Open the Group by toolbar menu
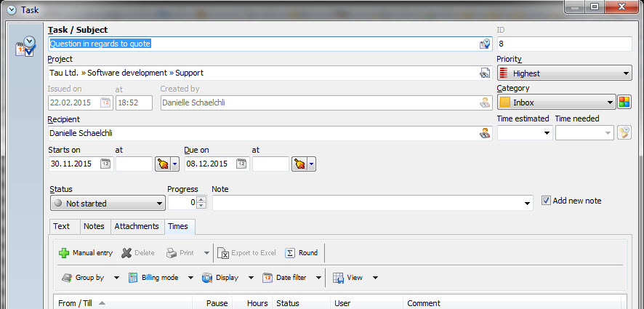This screenshot has width=644, height=309. (83, 278)
